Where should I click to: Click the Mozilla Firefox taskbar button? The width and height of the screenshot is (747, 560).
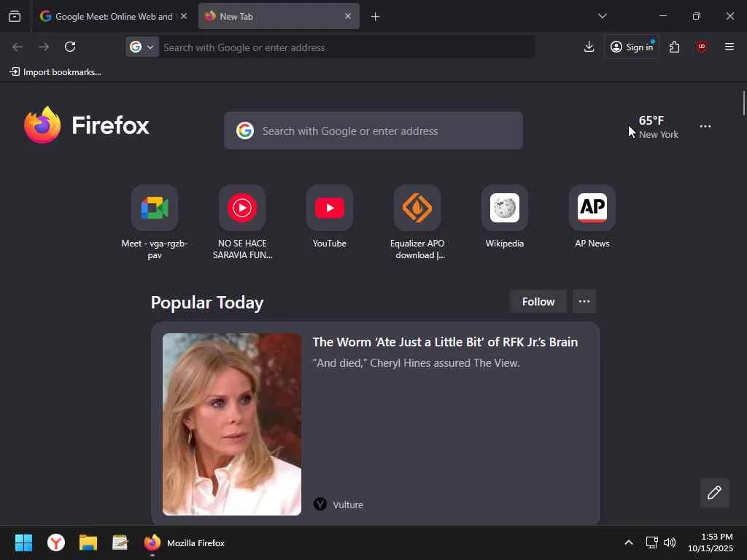tap(185, 542)
